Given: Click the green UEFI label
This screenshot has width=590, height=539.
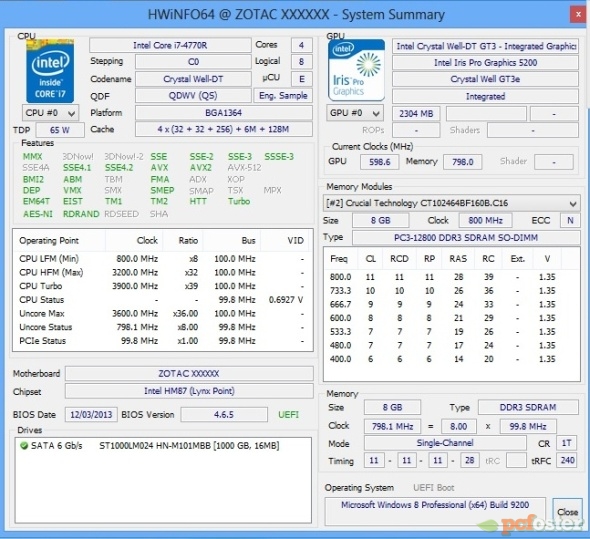Looking at the screenshot, I should point(288,415).
